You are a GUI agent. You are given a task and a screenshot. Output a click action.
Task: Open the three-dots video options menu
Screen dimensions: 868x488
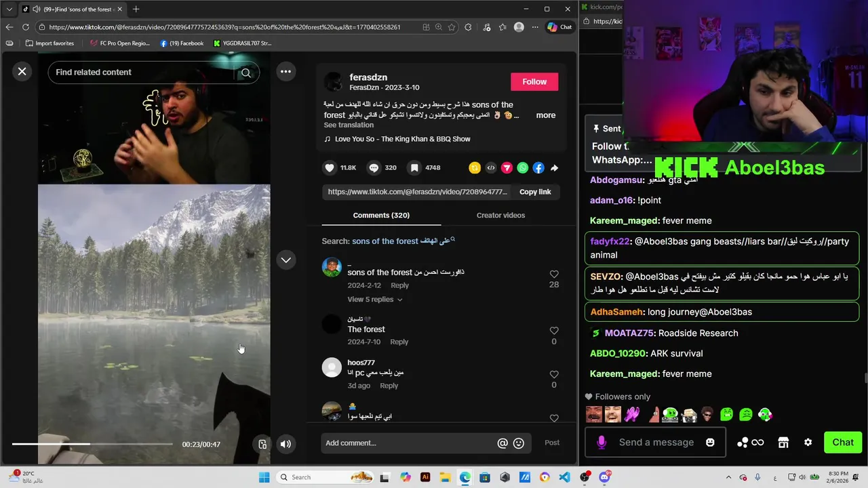coord(285,71)
